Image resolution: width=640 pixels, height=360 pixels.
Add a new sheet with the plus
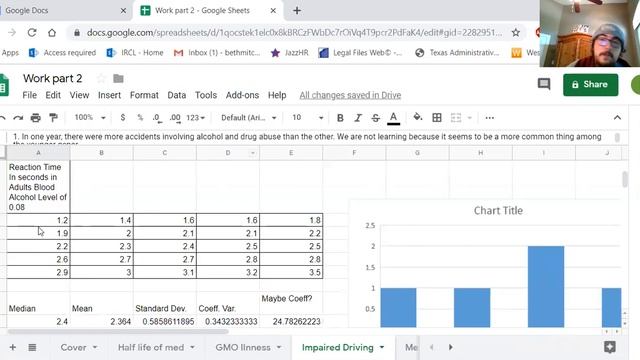click(x=13, y=347)
